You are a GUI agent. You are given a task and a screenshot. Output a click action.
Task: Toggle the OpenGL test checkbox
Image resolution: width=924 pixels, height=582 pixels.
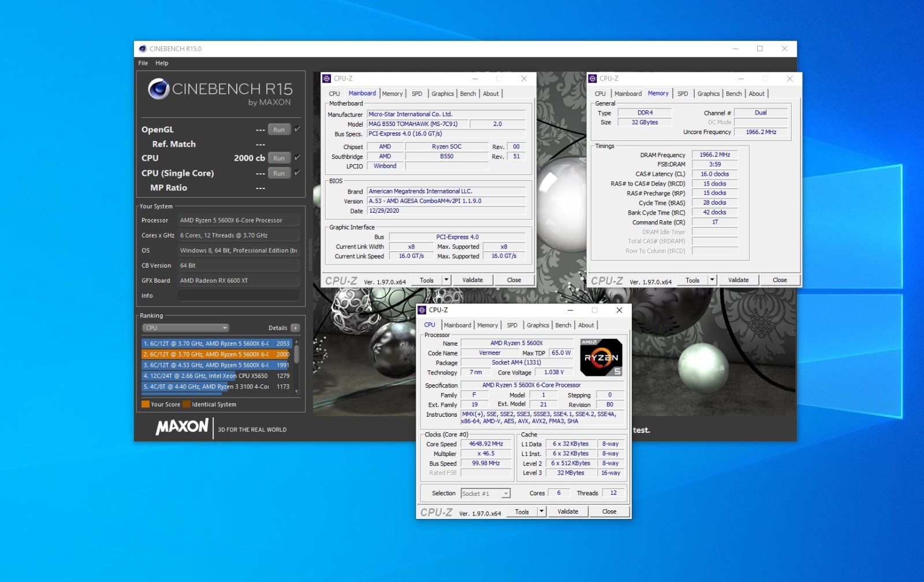pyautogui.click(x=297, y=129)
